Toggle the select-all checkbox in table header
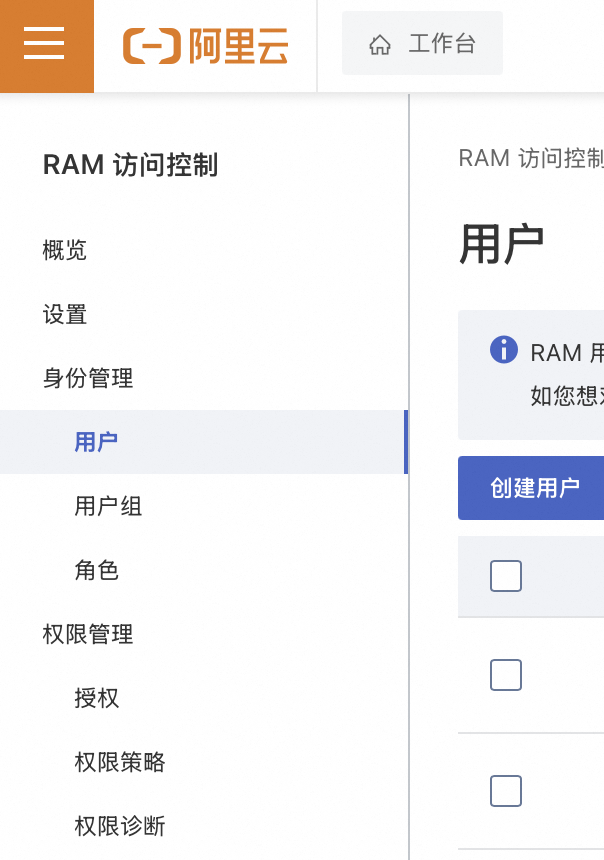The image size is (604, 860). [x=506, y=576]
